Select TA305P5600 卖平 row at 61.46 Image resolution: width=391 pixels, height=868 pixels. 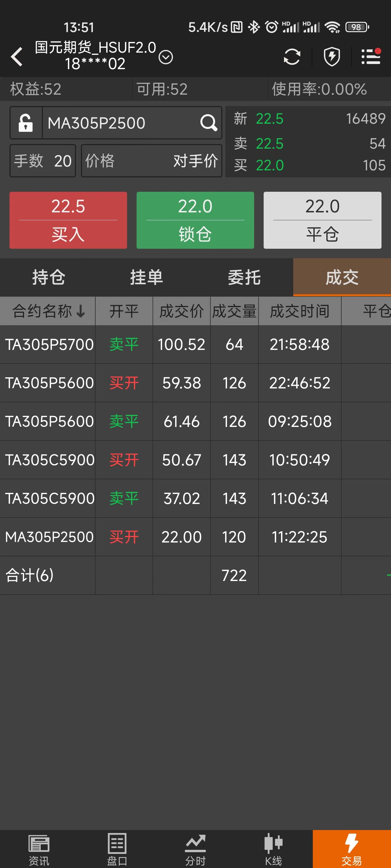coord(195,421)
